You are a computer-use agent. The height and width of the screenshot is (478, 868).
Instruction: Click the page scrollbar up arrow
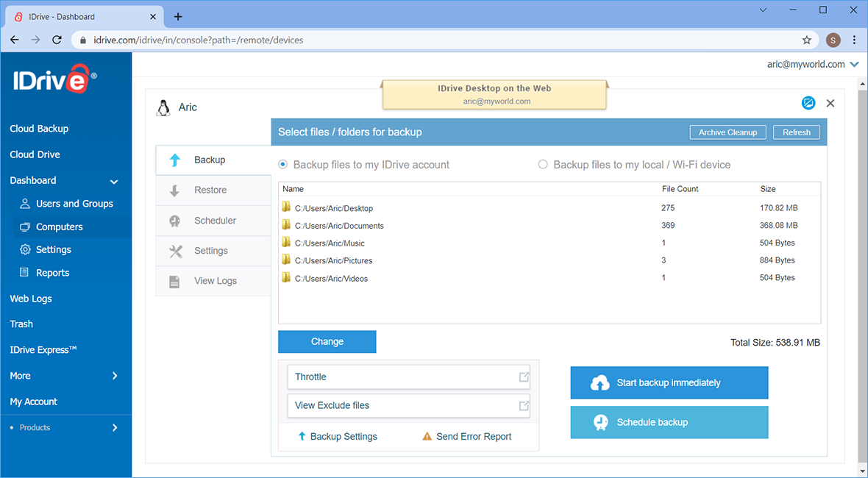[862, 85]
